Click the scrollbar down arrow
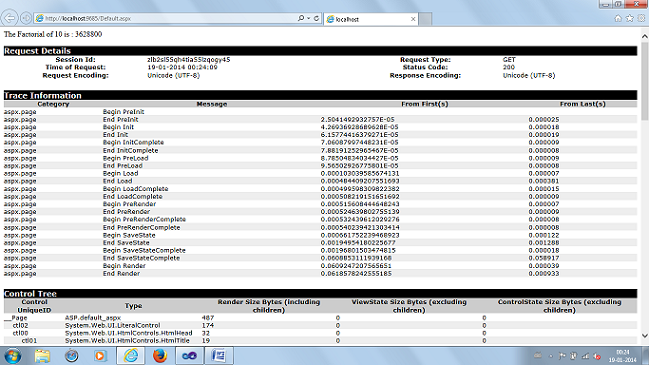649x365 pixels. [x=644, y=336]
